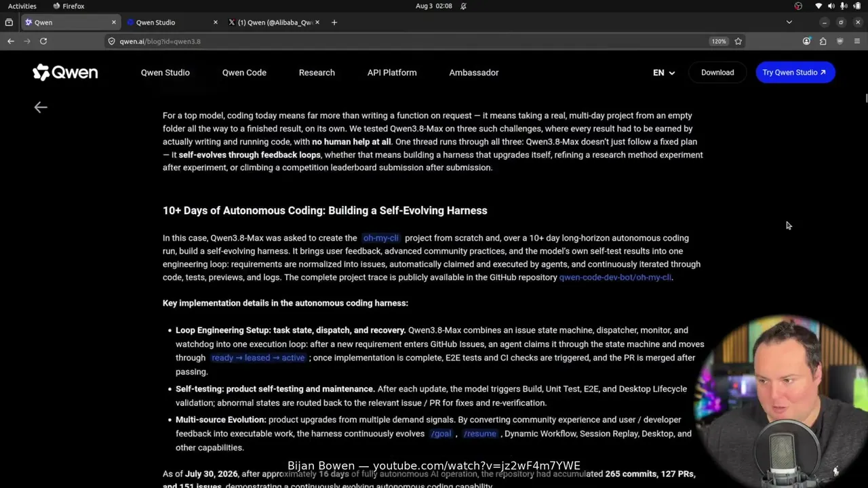Open the Firefox hamburger application menu
This screenshot has height=488, width=868.
(x=857, y=41)
